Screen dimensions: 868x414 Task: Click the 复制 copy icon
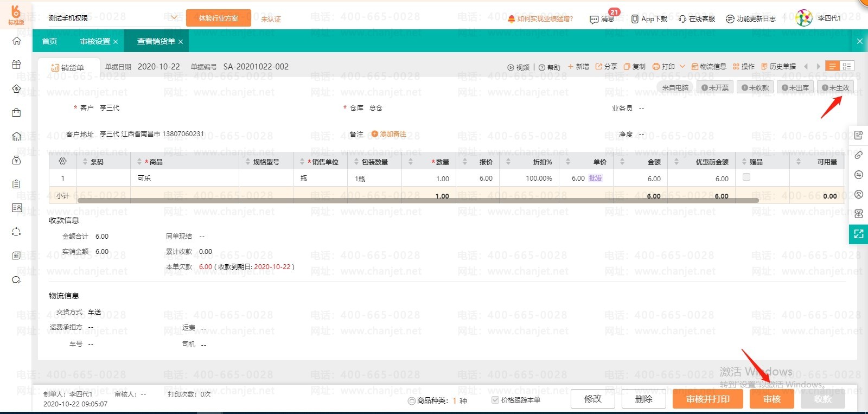click(x=627, y=67)
